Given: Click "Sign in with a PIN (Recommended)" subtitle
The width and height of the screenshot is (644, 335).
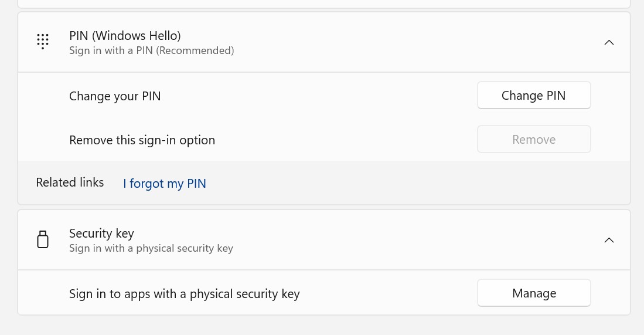Looking at the screenshot, I should [x=151, y=50].
